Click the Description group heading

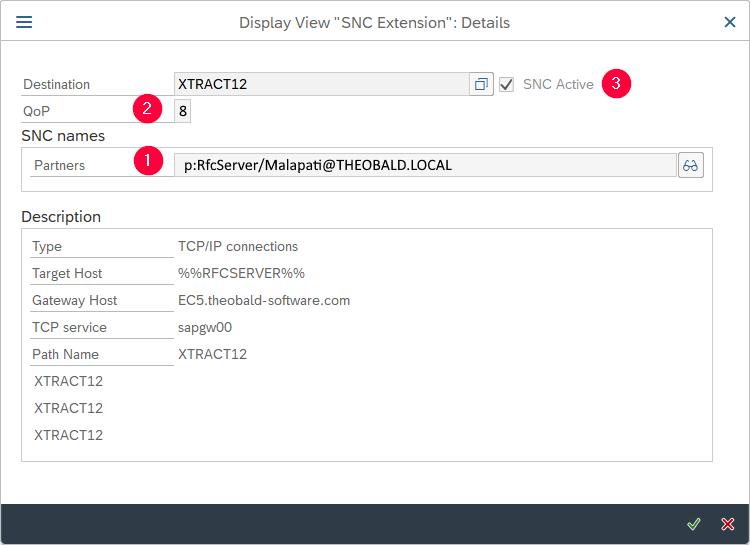61,217
